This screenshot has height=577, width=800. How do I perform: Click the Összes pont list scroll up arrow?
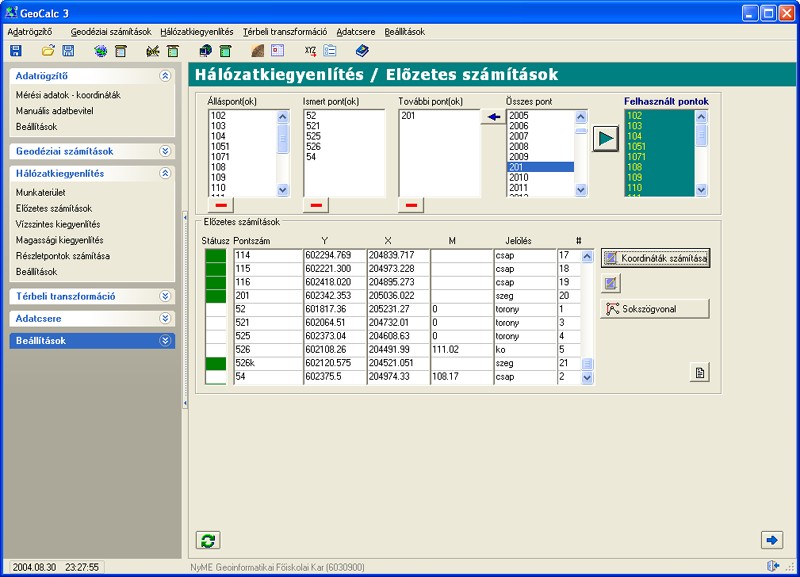pos(581,117)
